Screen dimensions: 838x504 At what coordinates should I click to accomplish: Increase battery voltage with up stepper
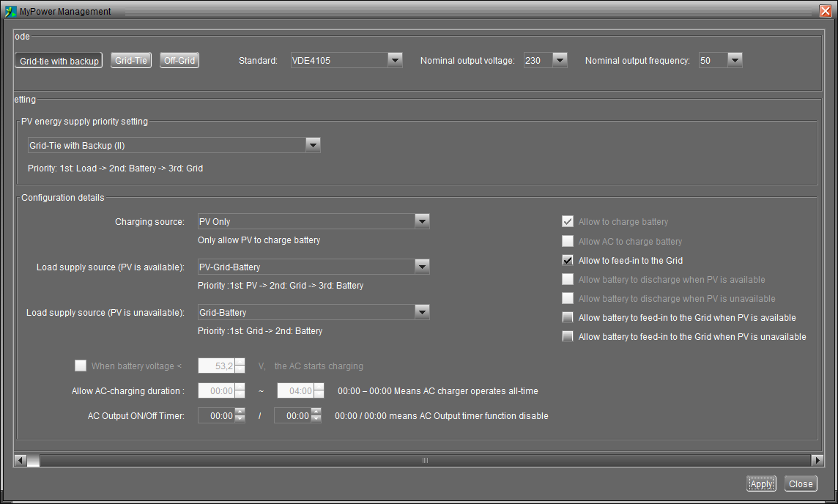coord(240,362)
